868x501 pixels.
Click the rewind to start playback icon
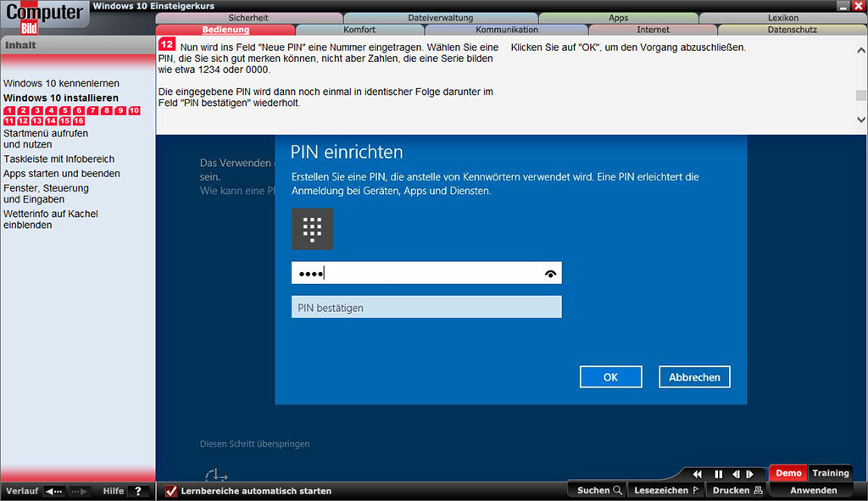[698, 474]
